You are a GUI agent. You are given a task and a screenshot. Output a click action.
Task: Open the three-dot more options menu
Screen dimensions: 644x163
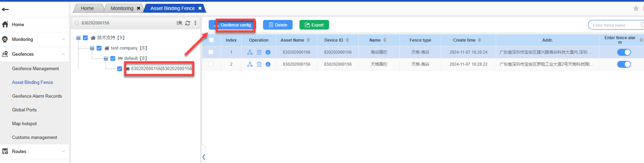(x=195, y=23)
